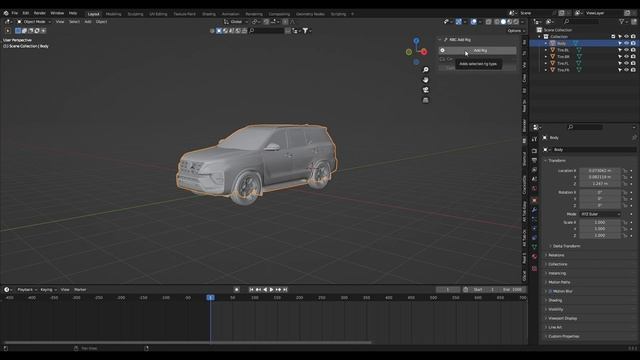Open the Object Data green triangle tab

534,247
